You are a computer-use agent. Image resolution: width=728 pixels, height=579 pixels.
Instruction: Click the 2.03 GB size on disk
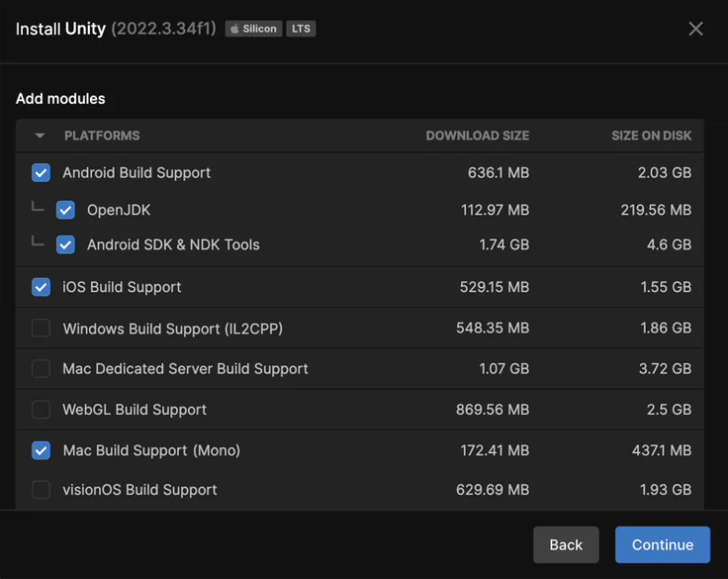click(664, 172)
